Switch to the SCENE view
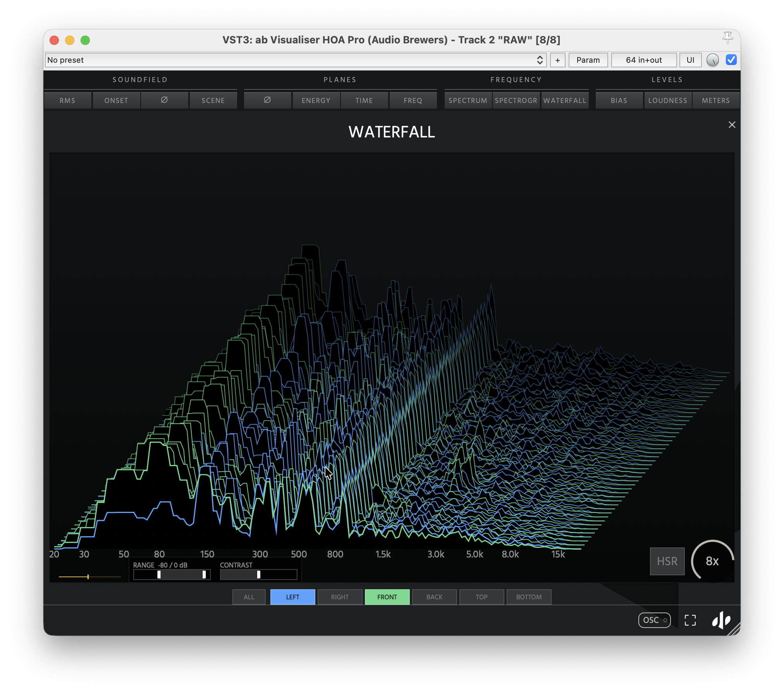 pyautogui.click(x=213, y=100)
